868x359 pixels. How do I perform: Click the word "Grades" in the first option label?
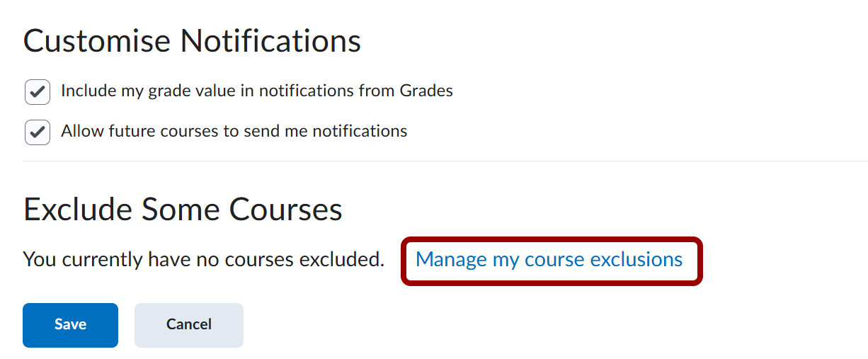coord(426,91)
